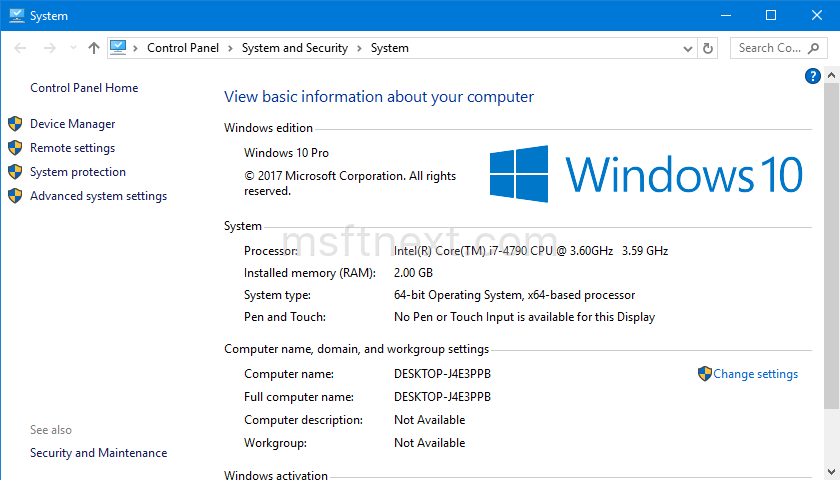
Task: Click the scrollbar up arrow
Action: click(831, 76)
